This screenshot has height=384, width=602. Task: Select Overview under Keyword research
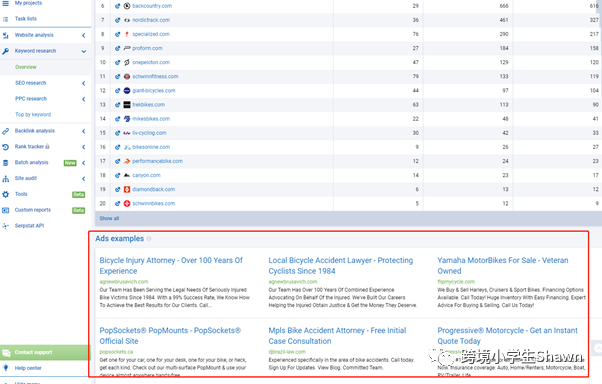[x=26, y=67]
